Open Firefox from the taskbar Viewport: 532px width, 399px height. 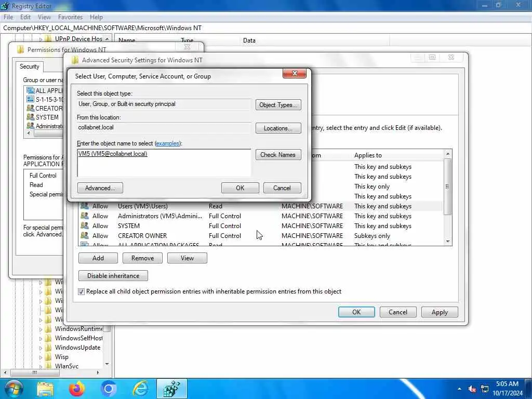coord(77,389)
